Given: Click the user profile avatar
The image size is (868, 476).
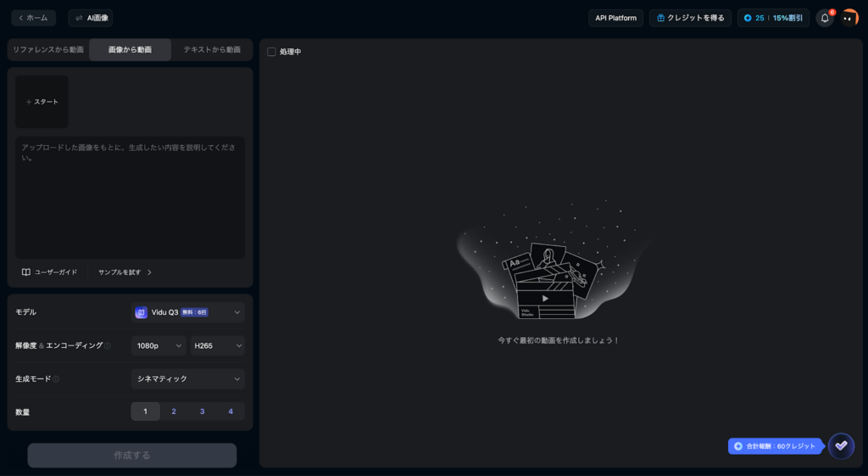Looking at the screenshot, I should (x=849, y=18).
